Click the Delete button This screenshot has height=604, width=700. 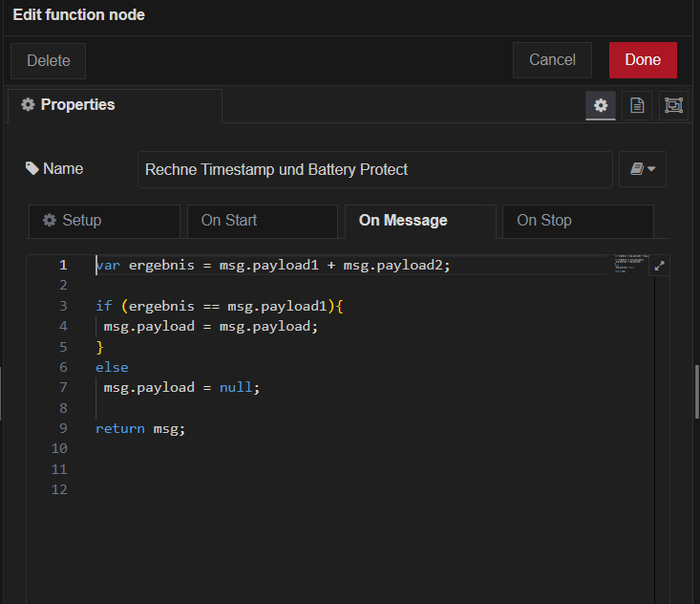click(48, 60)
